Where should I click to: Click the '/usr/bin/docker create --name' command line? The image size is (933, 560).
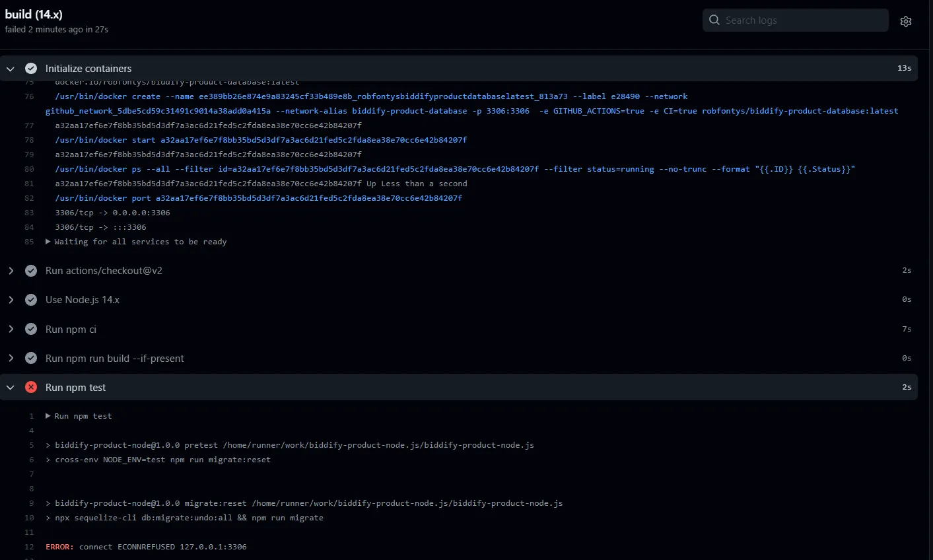click(471, 104)
